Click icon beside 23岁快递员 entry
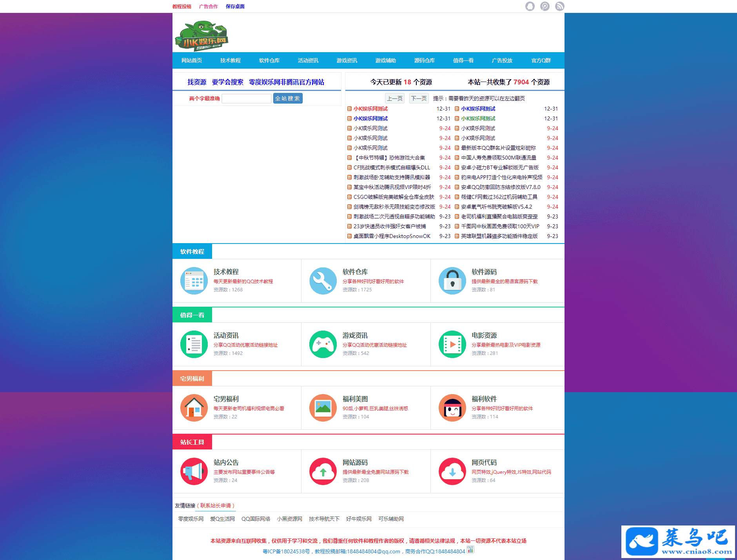The image size is (737, 560). click(x=349, y=226)
